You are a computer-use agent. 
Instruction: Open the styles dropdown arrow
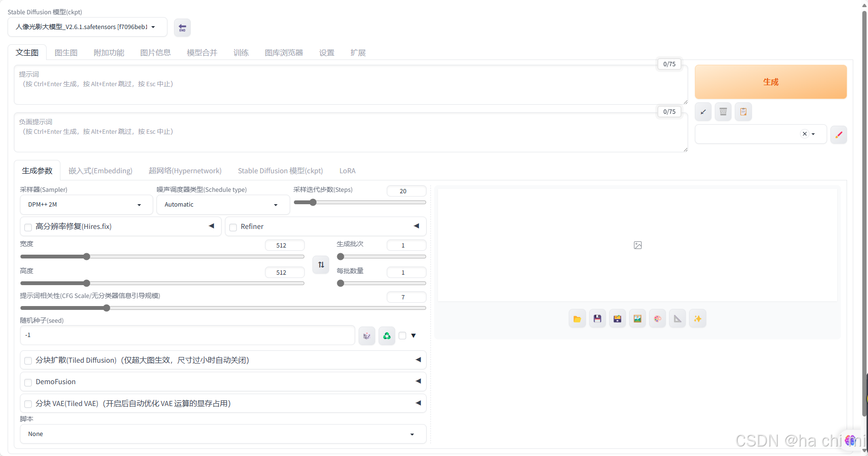813,134
